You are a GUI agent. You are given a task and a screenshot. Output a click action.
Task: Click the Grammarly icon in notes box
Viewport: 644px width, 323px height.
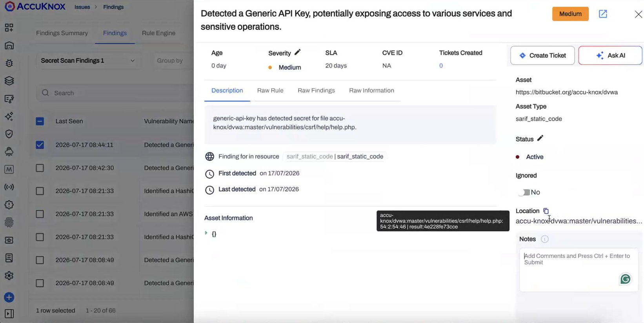pos(625,279)
